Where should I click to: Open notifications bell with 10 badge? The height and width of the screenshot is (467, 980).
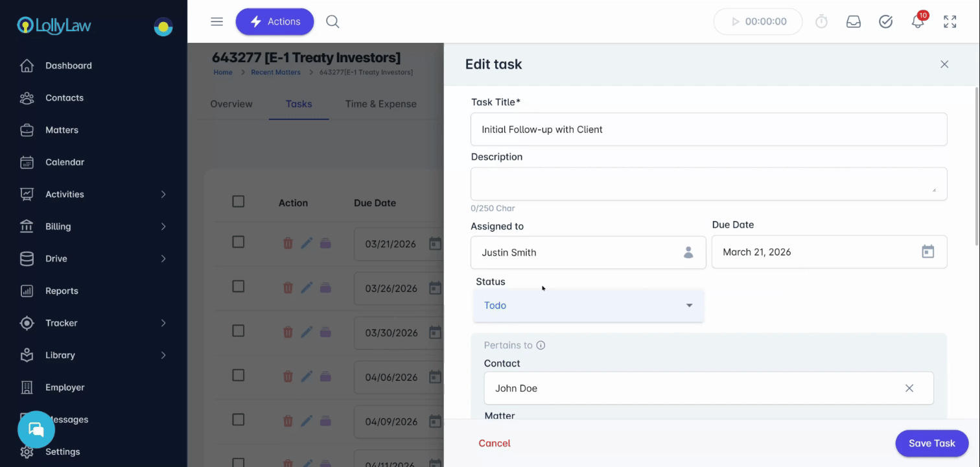(x=918, y=21)
